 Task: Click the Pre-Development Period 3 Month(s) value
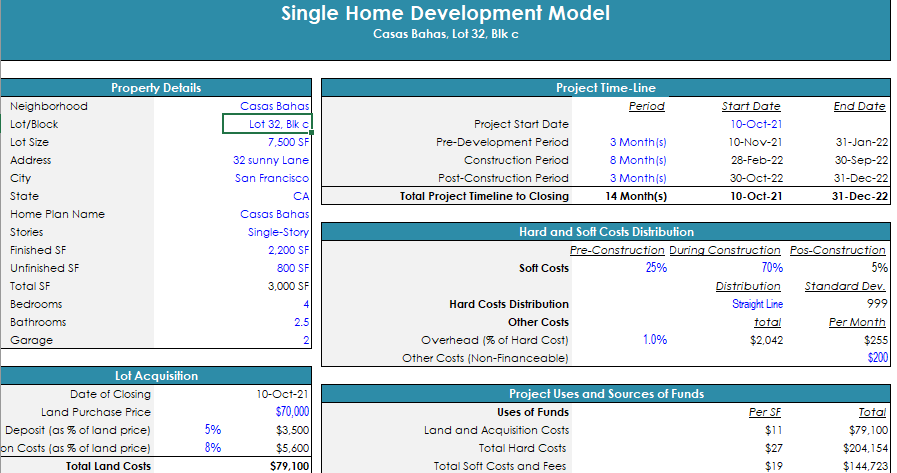(637, 142)
